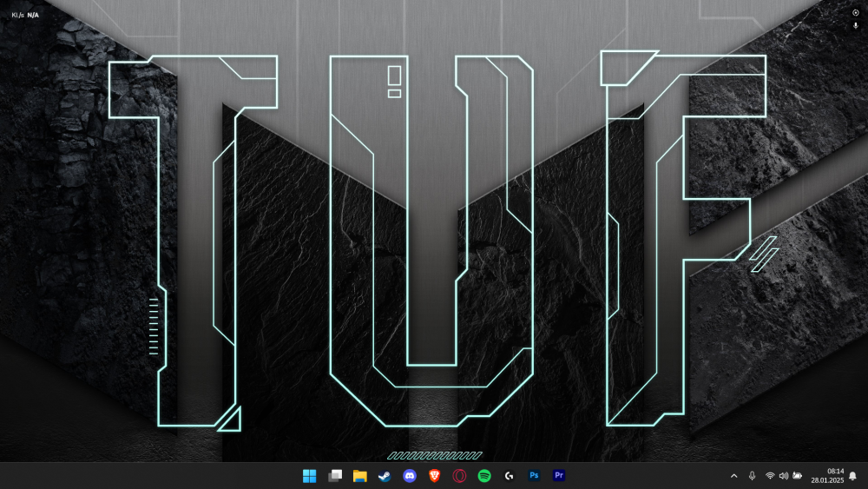Screen dimensions: 868x489
Task: Open Spotify from the taskbar
Action: (x=484, y=476)
